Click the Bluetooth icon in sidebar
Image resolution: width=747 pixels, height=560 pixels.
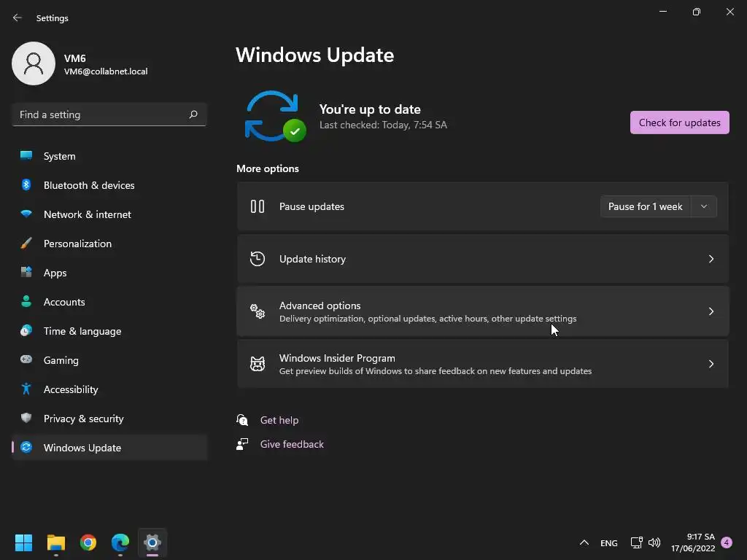(x=26, y=184)
